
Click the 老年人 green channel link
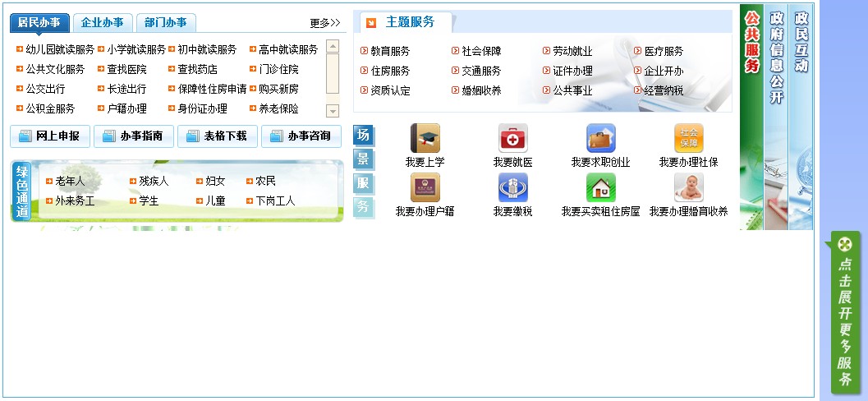click(70, 181)
